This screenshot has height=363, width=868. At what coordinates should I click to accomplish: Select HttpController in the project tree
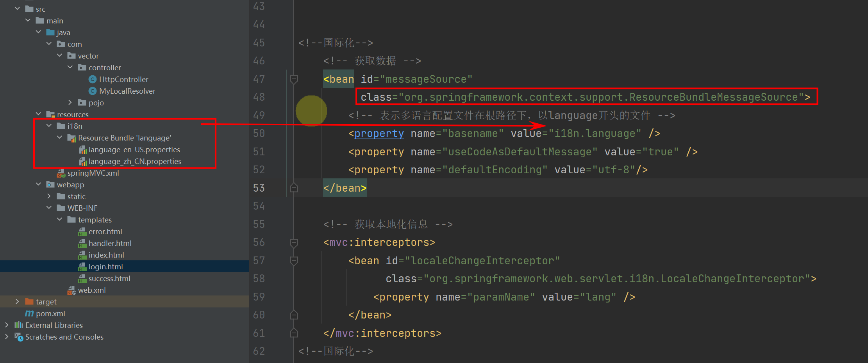124,79
